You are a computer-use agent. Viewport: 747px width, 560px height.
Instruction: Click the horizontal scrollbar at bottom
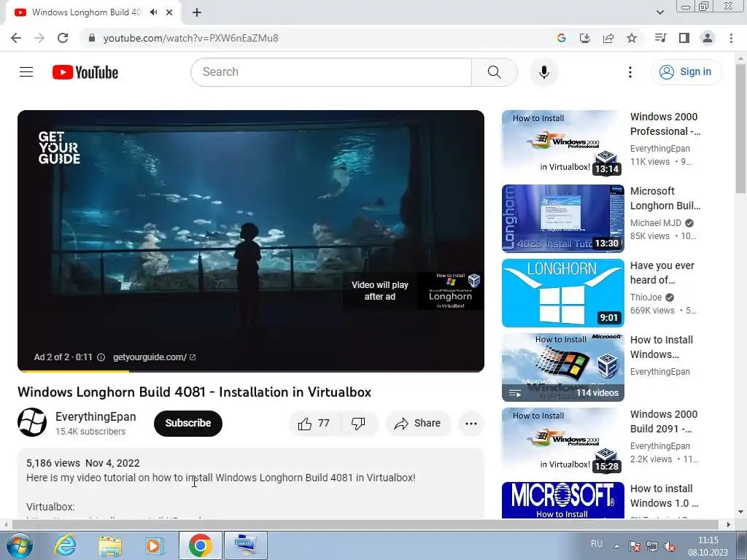[x=365, y=524]
